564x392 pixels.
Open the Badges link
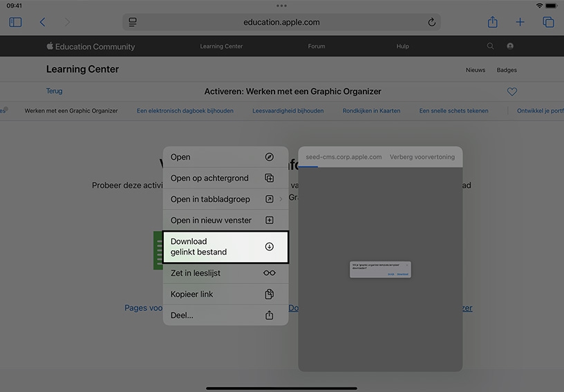[x=507, y=70]
